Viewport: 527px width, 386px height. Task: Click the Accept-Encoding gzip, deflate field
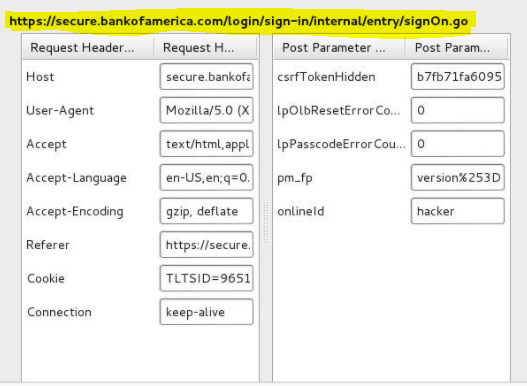(x=206, y=211)
